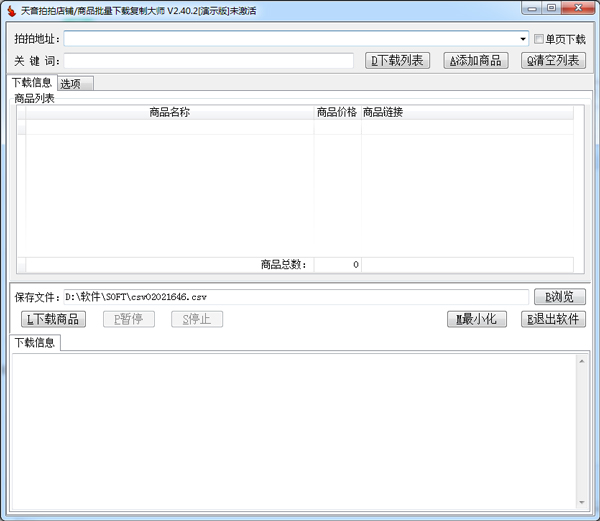The image size is (600, 521).
Task: Click the empty first row of product list
Action: (295, 127)
